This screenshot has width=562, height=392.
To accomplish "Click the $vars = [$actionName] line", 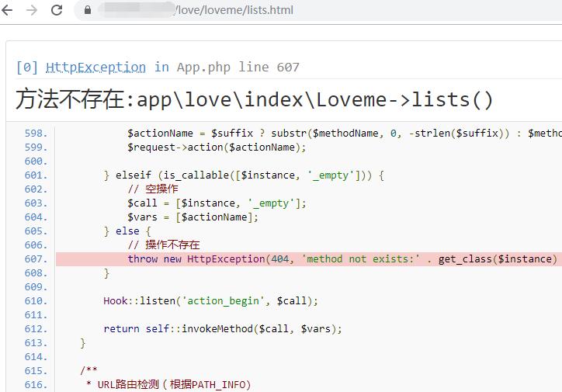I will (193, 217).
